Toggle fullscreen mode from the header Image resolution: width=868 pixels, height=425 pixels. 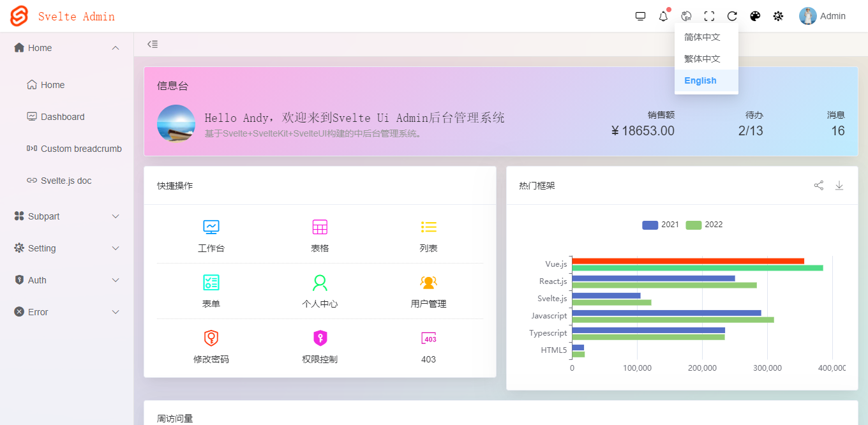coord(709,16)
